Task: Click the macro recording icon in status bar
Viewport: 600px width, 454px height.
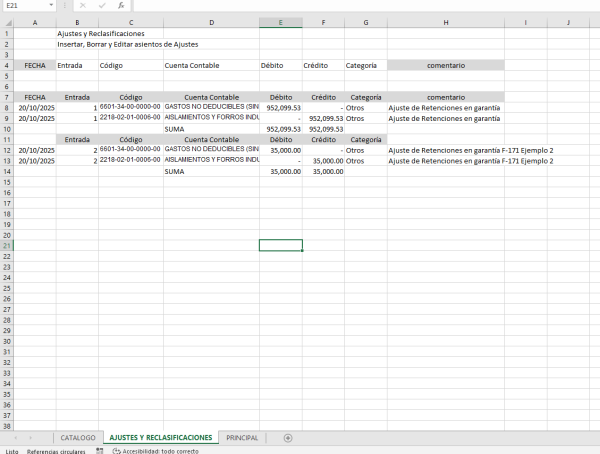Action: [100, 451]
